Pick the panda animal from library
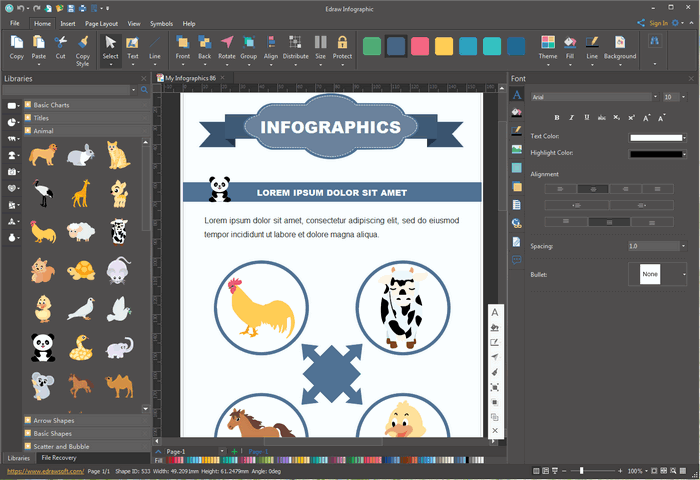This screenshot has width=700, height=480. pyautogui.click(x=41, y=347)
